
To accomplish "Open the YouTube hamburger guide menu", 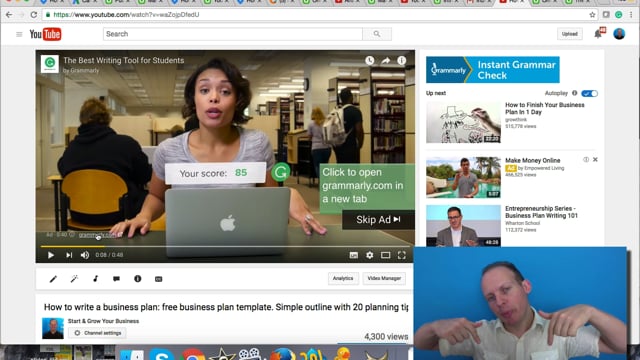I will click(19, 34).
